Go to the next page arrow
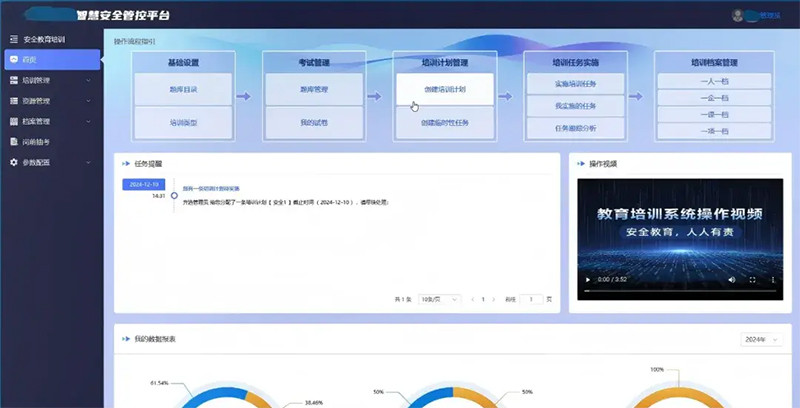The image size is (800, 408). point(493,299)
